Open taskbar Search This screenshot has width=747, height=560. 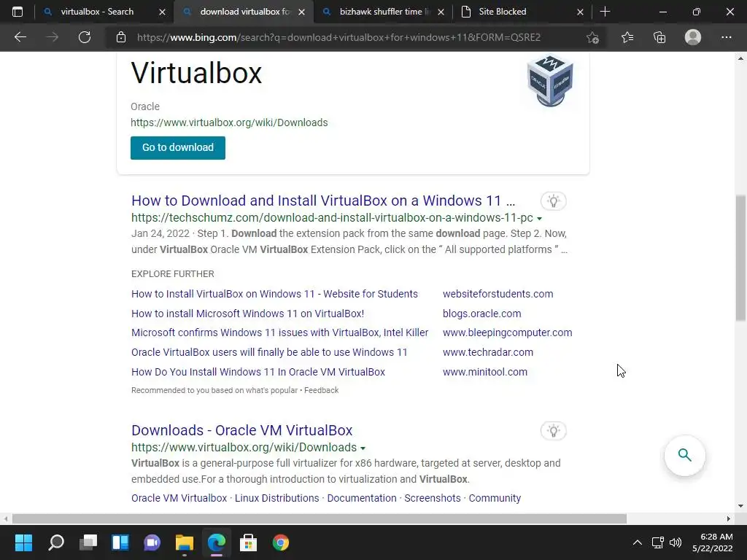point(56,542)
